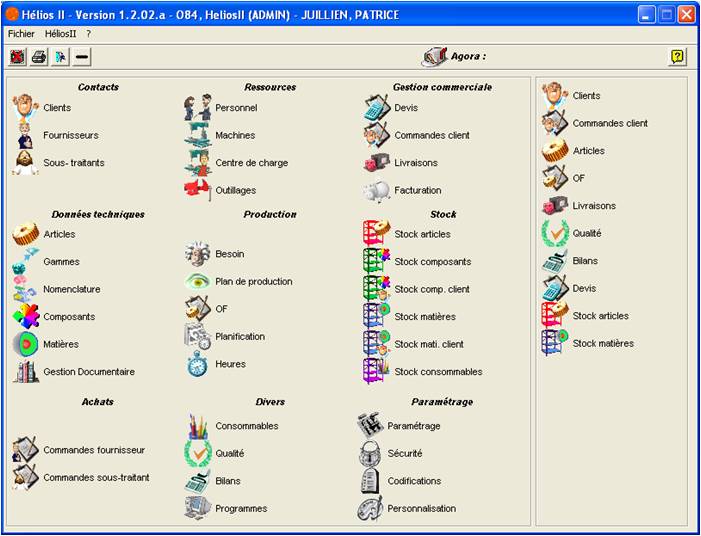Click the red exit toolbar button
Screen dimensions: 701x536
(17, 57)
